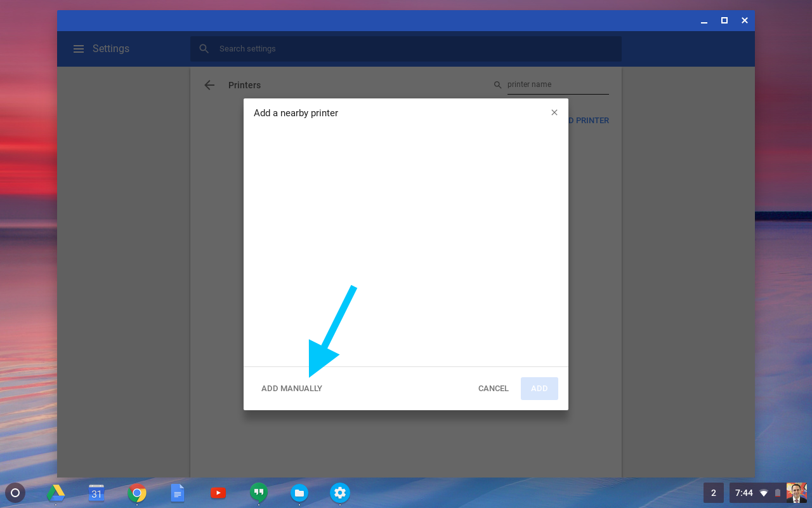
Task: Click the ADD button in dialog
Action: 539,389
